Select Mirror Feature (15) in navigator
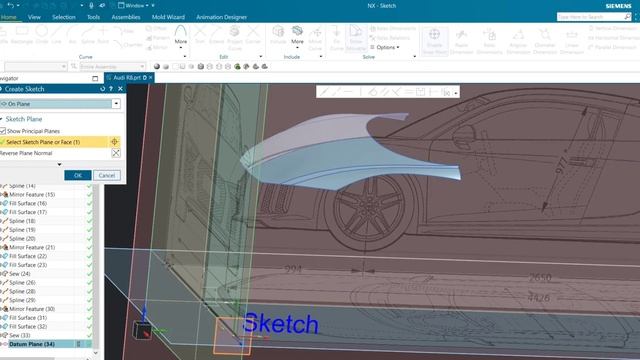The image size is (640, 360). 32,195
